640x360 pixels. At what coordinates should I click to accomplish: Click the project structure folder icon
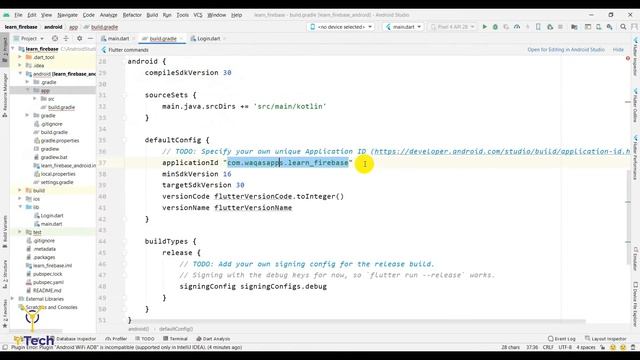(574, 27)
